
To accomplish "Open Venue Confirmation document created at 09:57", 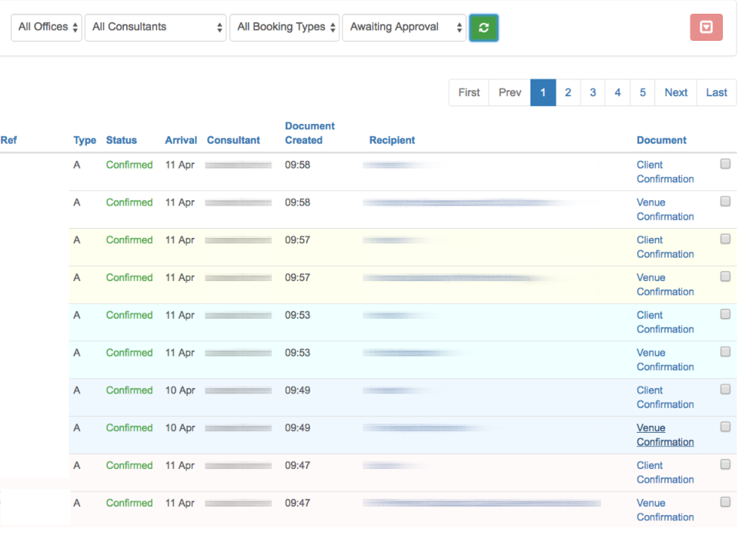I will click(x=665, y=285).
